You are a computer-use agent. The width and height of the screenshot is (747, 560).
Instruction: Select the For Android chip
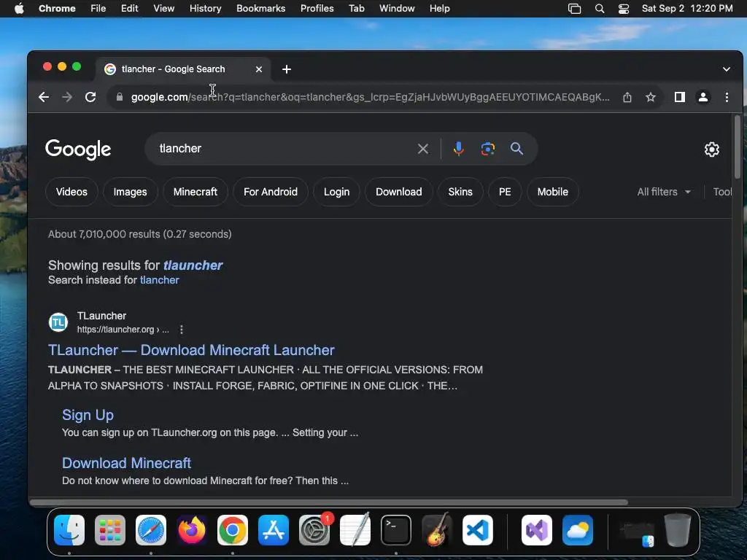[x=271, y=192]
